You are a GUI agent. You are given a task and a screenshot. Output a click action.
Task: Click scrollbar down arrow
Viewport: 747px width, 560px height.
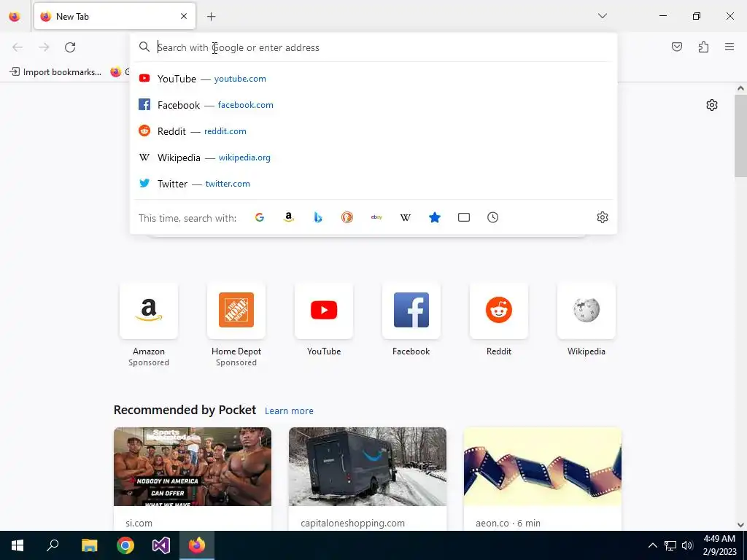tap(740, 525)
